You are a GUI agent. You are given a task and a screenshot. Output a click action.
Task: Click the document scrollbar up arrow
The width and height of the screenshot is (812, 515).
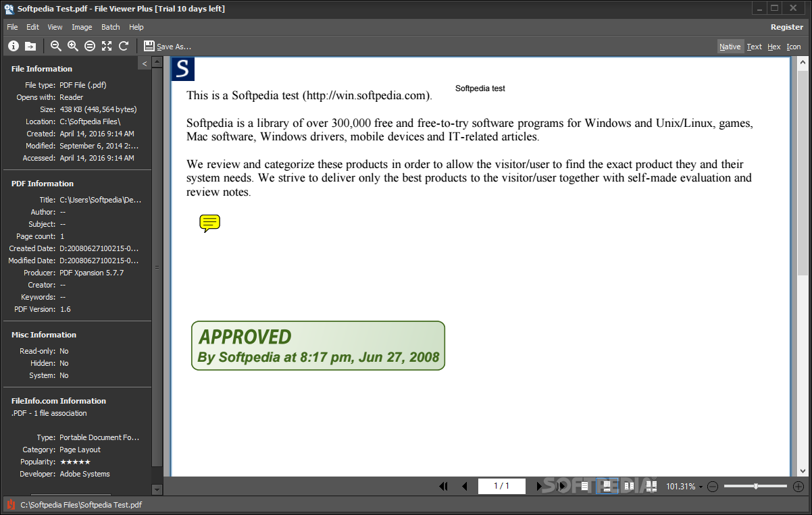tap(803, 63)
